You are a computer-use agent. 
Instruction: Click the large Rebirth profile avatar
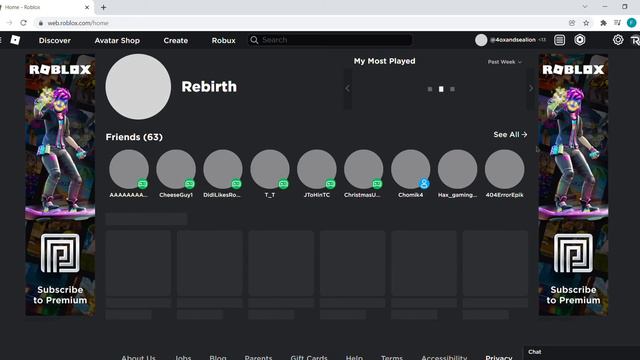pos(138,87)
